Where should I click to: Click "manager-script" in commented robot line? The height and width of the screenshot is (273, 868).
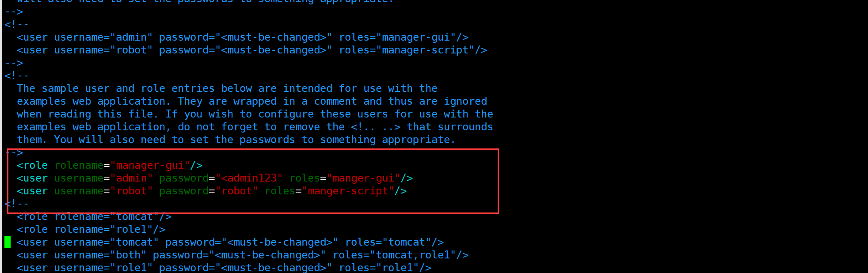click(425, 50)
